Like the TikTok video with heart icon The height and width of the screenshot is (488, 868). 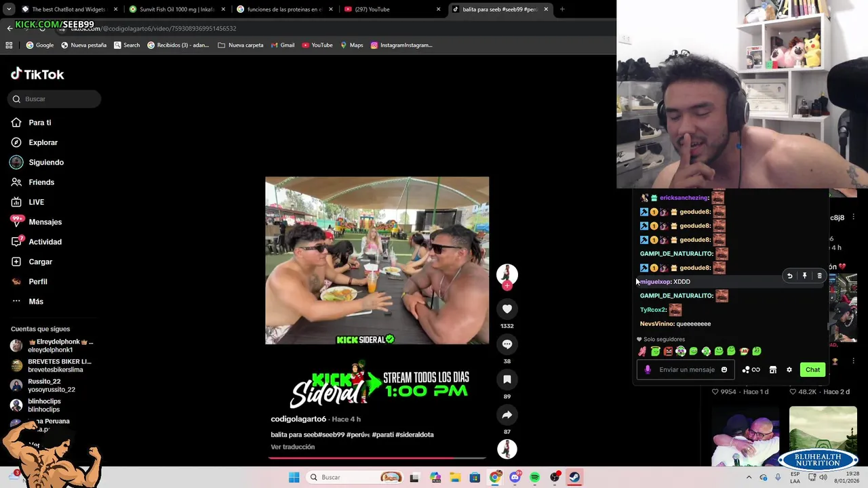pos(507,309)
